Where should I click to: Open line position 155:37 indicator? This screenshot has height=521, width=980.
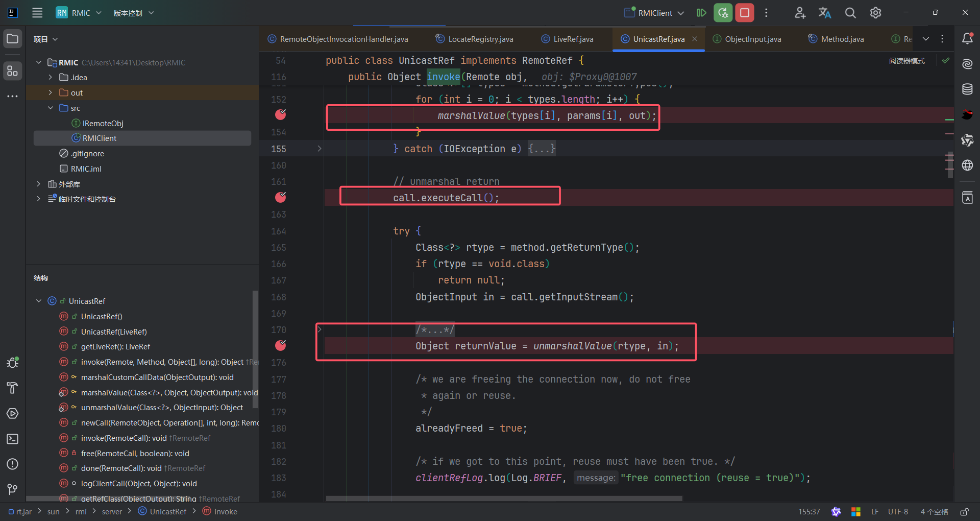[x=809, y=511]
